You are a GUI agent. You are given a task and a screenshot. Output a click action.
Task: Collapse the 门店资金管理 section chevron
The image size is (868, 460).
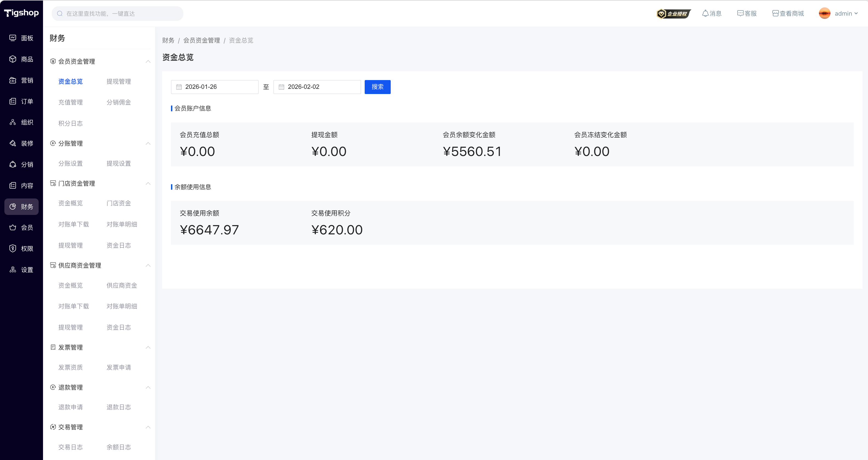pos(148,183)
